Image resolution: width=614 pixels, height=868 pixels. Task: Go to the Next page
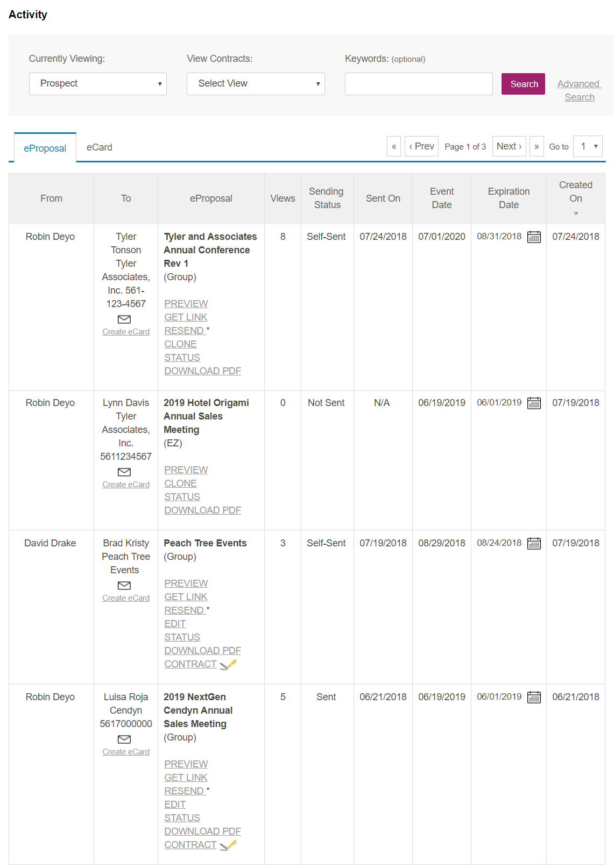point(509,146)
